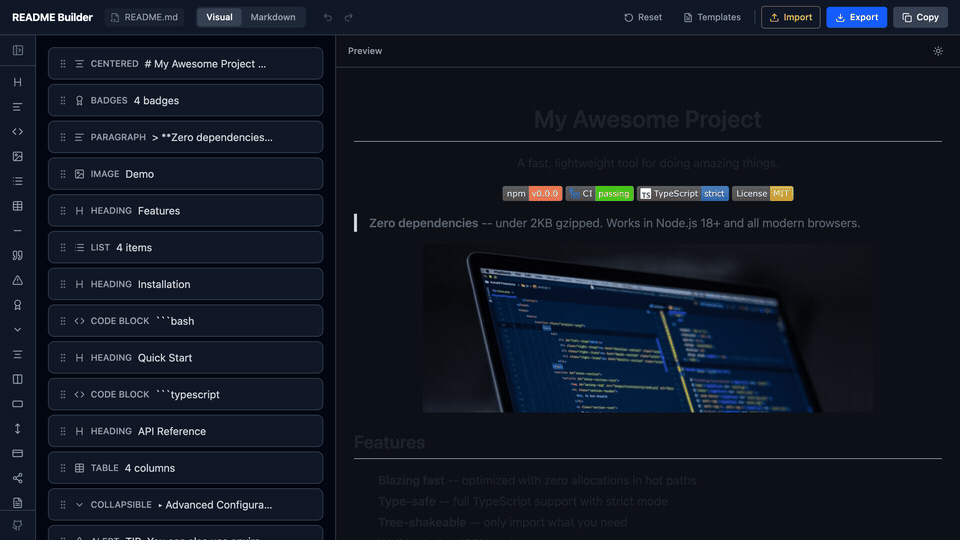Image resolution: width=960 pixels, height=540 pixels.
Task: Reset the README content
Action: point(643,17)
